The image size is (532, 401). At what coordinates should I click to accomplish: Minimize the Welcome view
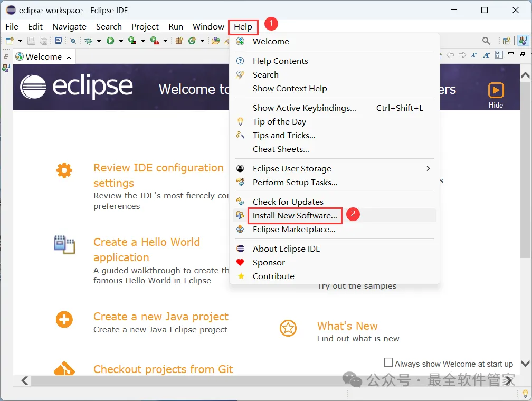511,54
